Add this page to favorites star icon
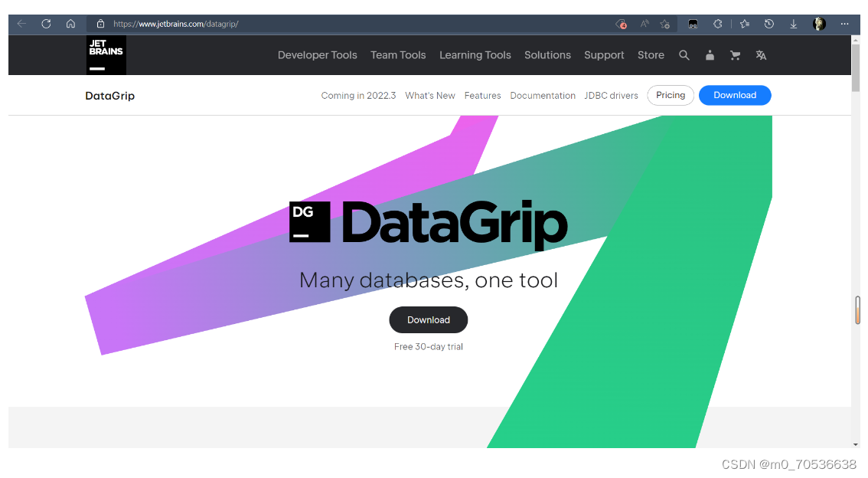This screenshot has width=868, height=478. tap(665, 24)
